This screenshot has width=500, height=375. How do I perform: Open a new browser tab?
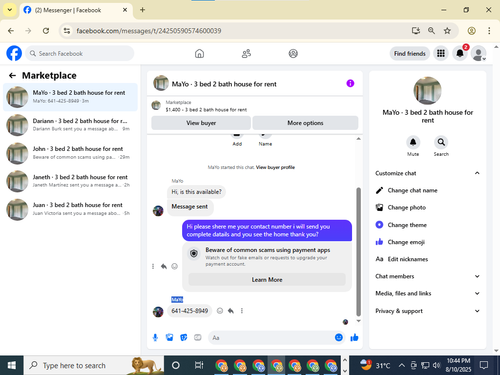click(x=142, y=10)
